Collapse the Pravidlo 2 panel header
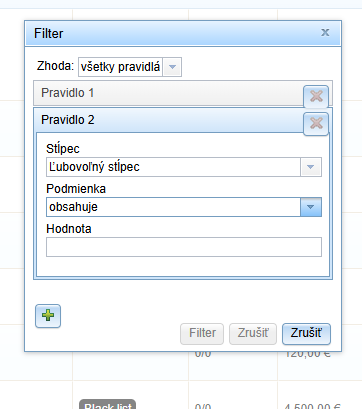This screenshot has width=362, height=409. [x=168, y=120]
